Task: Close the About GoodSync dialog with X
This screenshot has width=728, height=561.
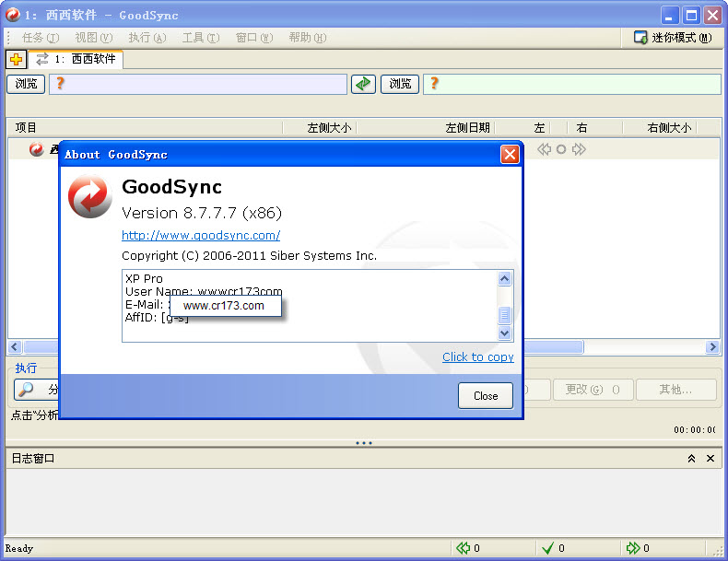Action: coord(510,155)
